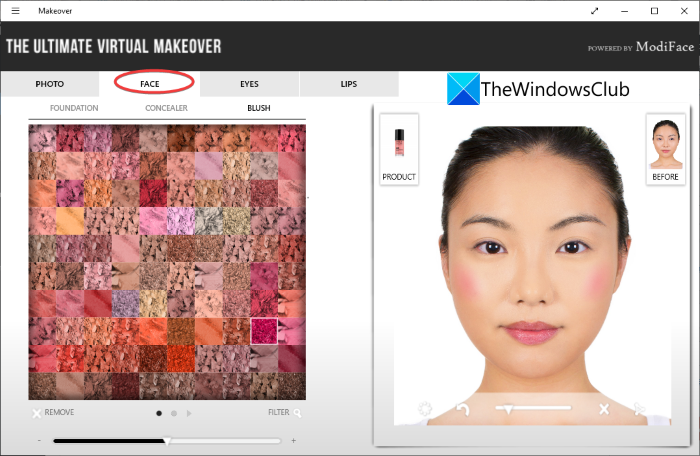Toggle full-screen with the diagonal arrows icon
700x456 pixels.
(594, 11)
